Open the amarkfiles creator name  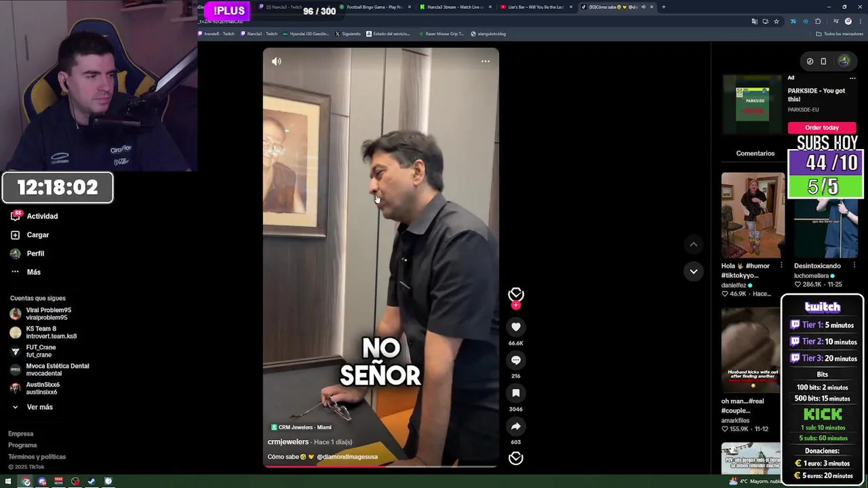735,421
